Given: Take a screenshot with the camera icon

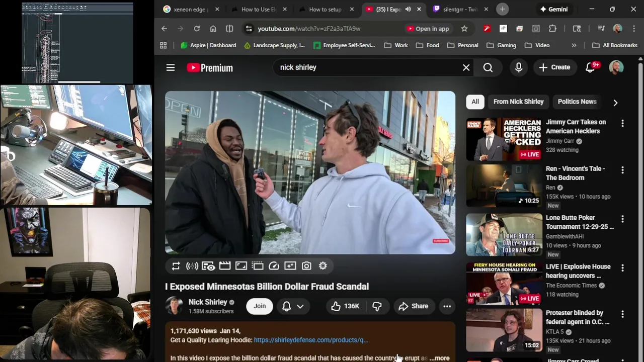Looking at the screenshot, I should (x=306, y=266).
